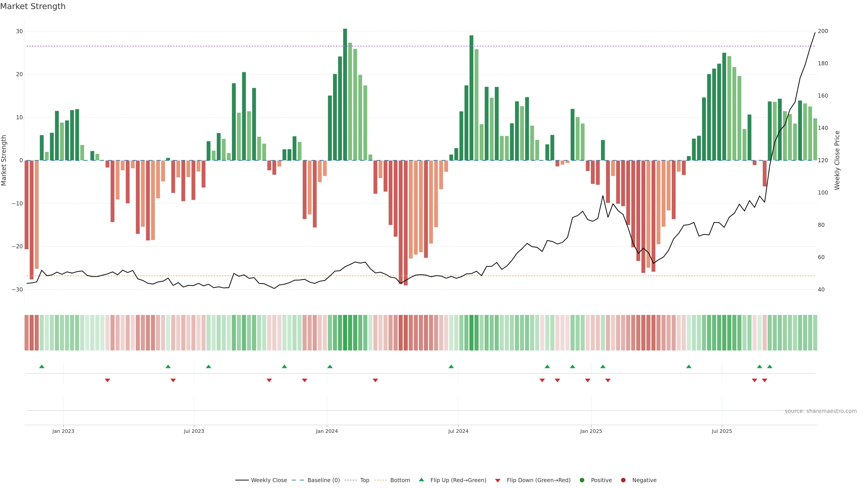Click flip-up triangle near Jan 2024
The height and width of the screenshot is (488, 868).
[330, 366]
